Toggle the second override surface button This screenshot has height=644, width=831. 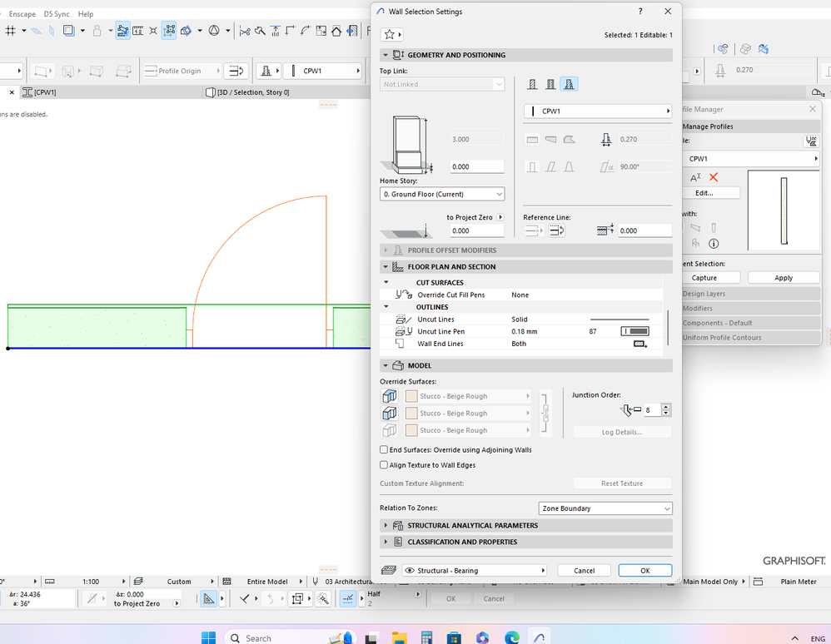tap(390, 414)
